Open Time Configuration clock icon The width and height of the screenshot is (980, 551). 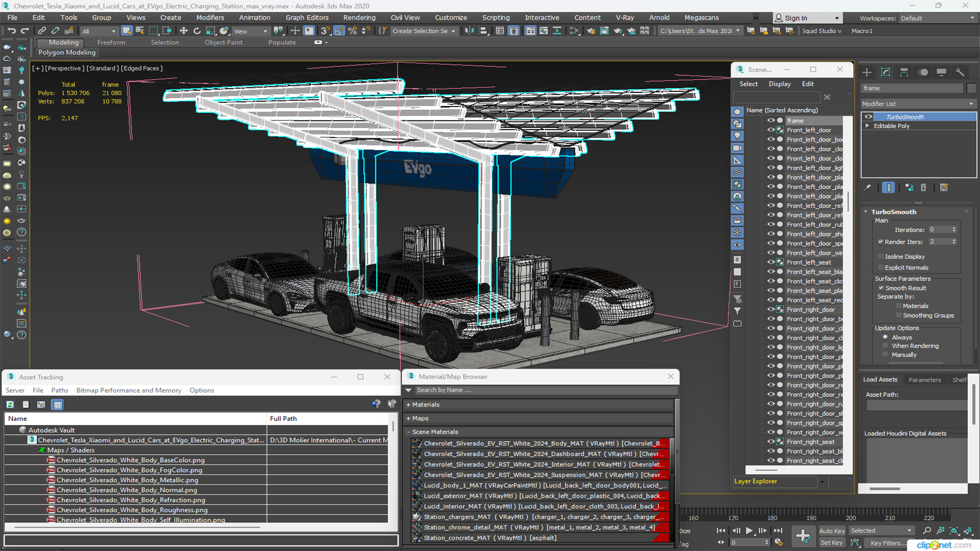click(778, 542)
